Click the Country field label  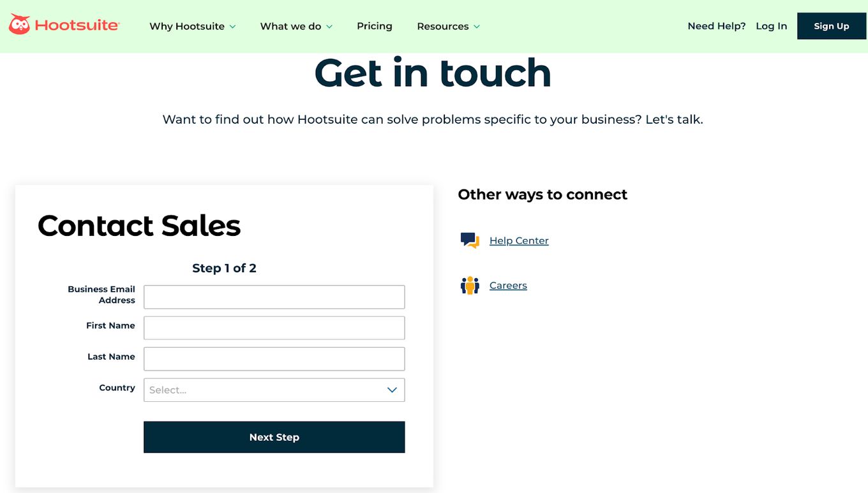pos(117,388)
